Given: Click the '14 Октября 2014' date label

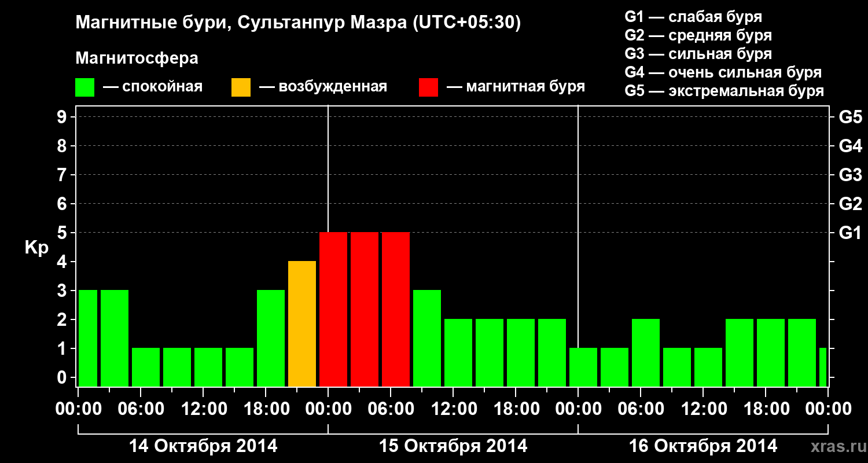Looking at the screenshot, I should pyautogui.click(x=203, y=446).
